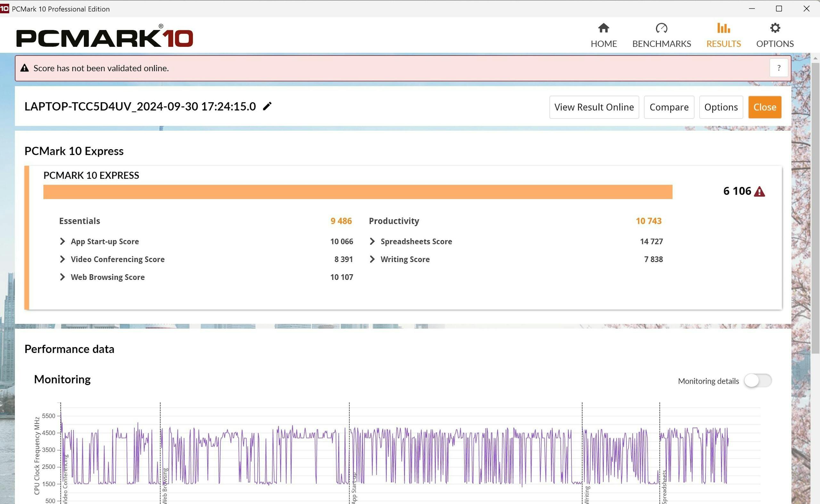Expand Video Conferencing Score details
The image size is (820, 504).
[x=62, y=259]
